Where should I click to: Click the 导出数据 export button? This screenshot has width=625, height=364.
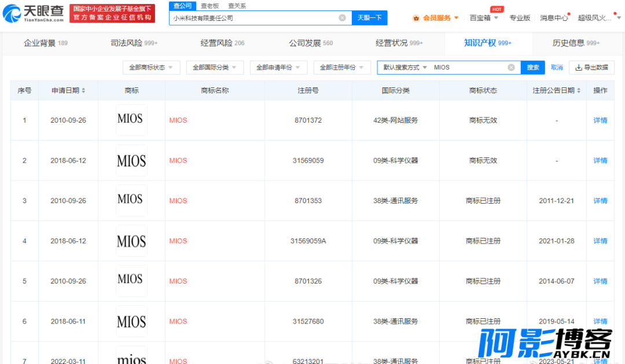pyautogui.click(x=591, y=68)
